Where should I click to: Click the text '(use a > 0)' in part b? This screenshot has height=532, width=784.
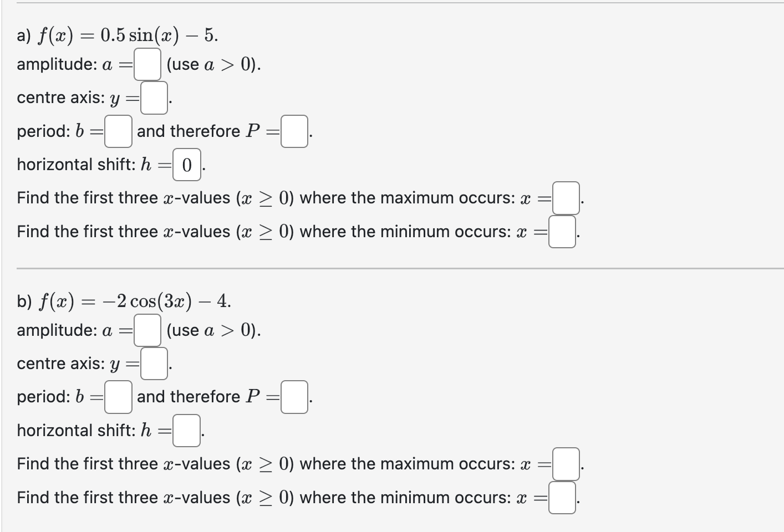[212, 330]
